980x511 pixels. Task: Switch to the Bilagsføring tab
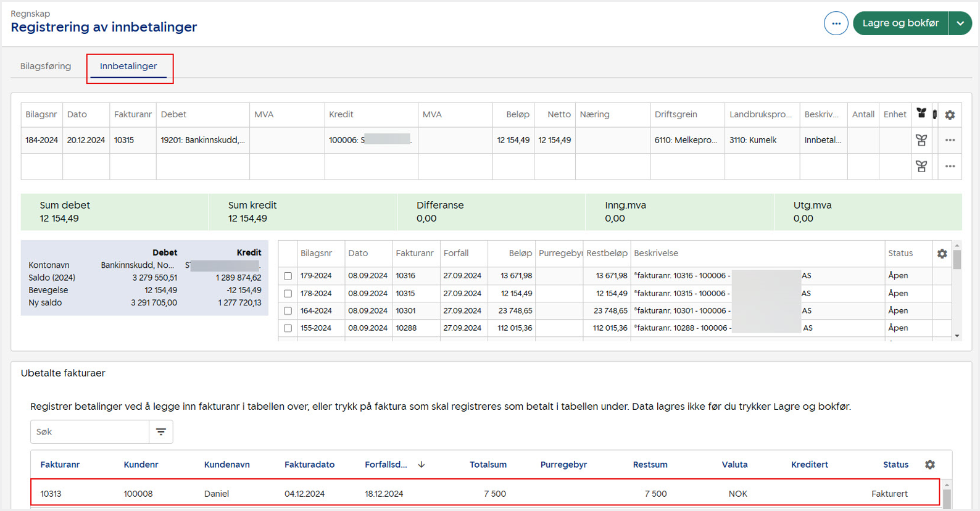(46, 66)
